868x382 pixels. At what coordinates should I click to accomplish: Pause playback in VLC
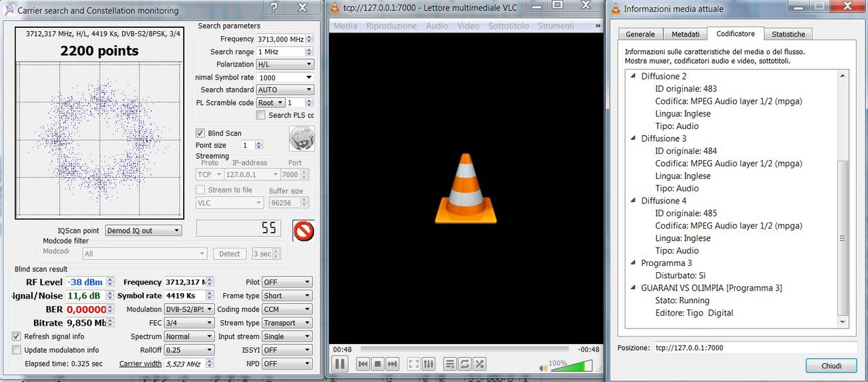pyautogui.click(x=340, y=364)
